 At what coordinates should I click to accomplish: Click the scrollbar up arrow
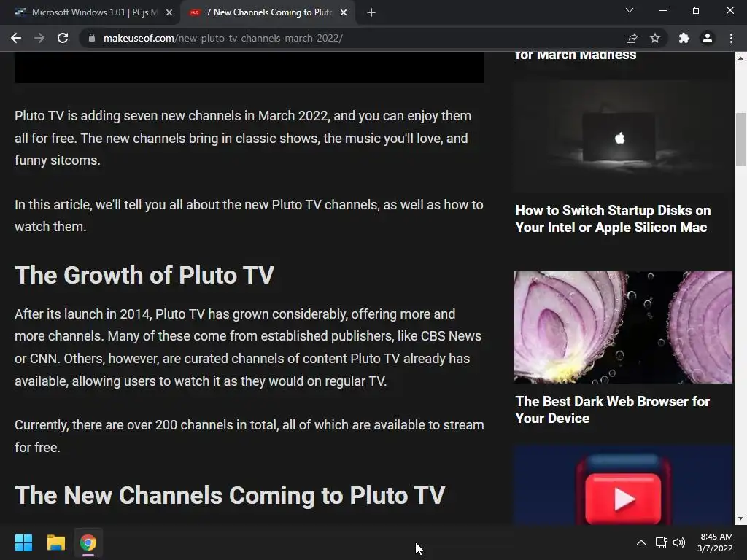(x=740, y=58)
